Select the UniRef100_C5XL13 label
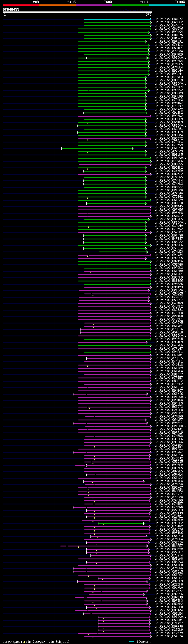Viewport: 188px width, 644px height. [x=169, y=536]
